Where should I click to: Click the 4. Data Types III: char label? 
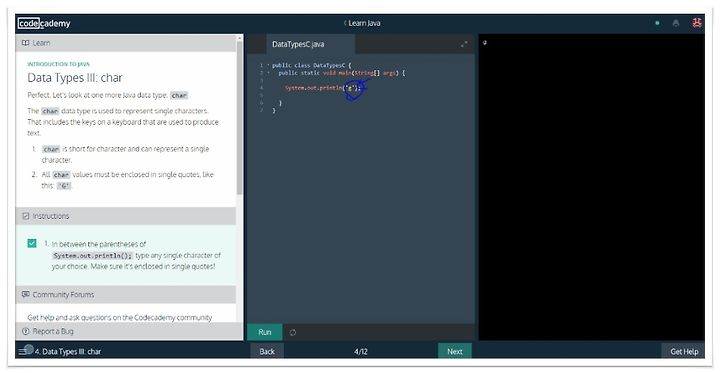click(x=68, y=351)
